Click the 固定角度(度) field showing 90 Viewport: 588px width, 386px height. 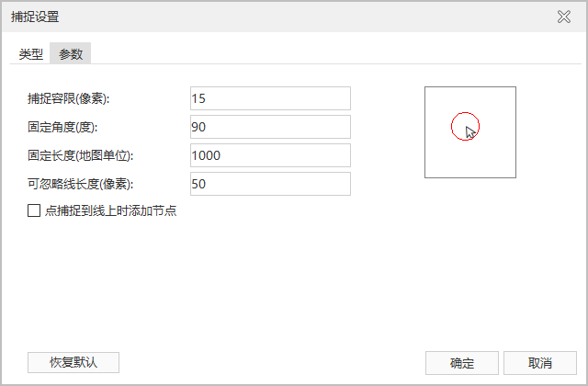point(270,127)
